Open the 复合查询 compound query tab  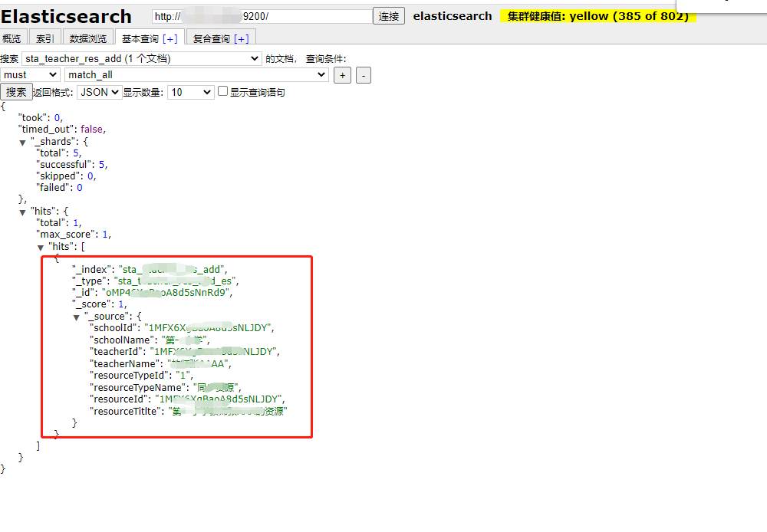(212, 38)
